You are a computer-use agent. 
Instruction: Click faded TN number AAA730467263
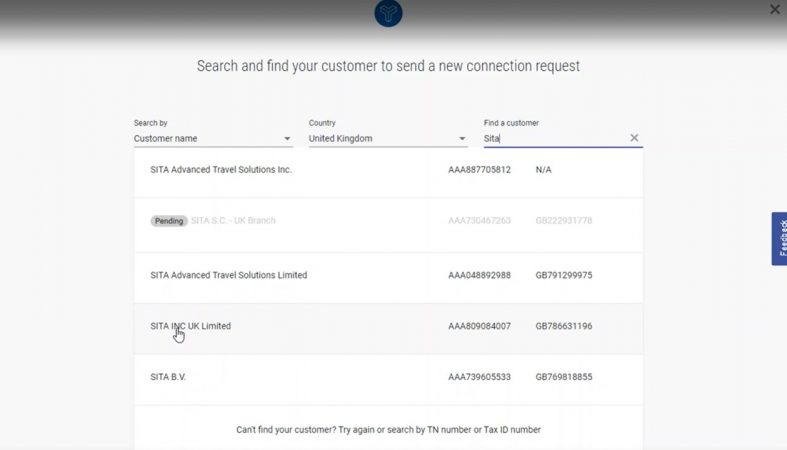click(479, 220)
